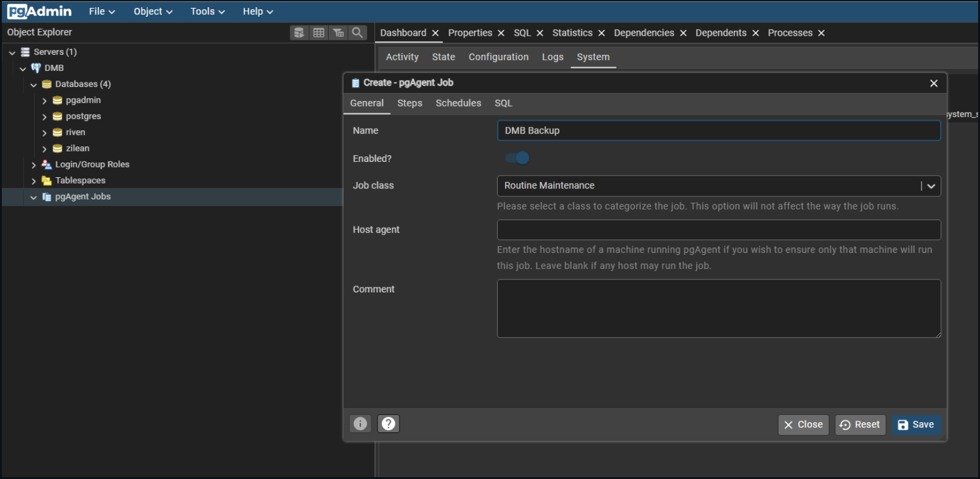Click the pgadmin database icon
This screenshot has width=980, height=479.
point(57,100)
